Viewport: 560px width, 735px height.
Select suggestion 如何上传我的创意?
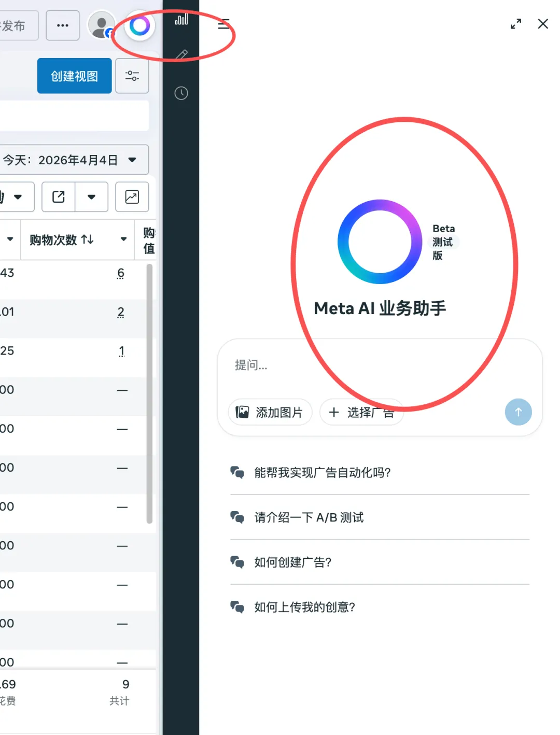(x=380, y=607)
